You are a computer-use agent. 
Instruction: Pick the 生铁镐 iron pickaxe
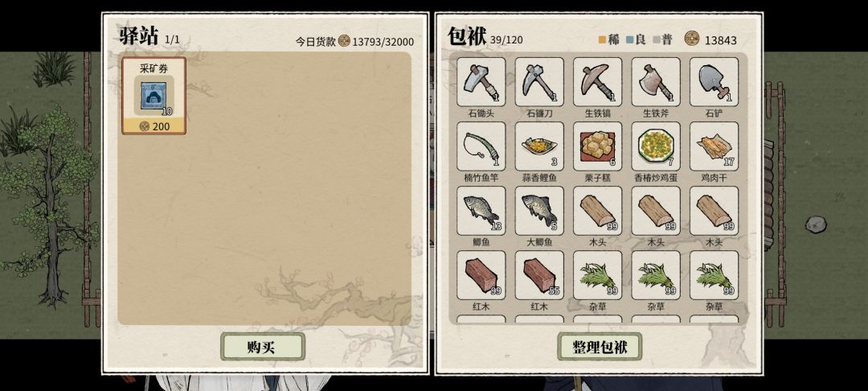[x=597, y=82]
